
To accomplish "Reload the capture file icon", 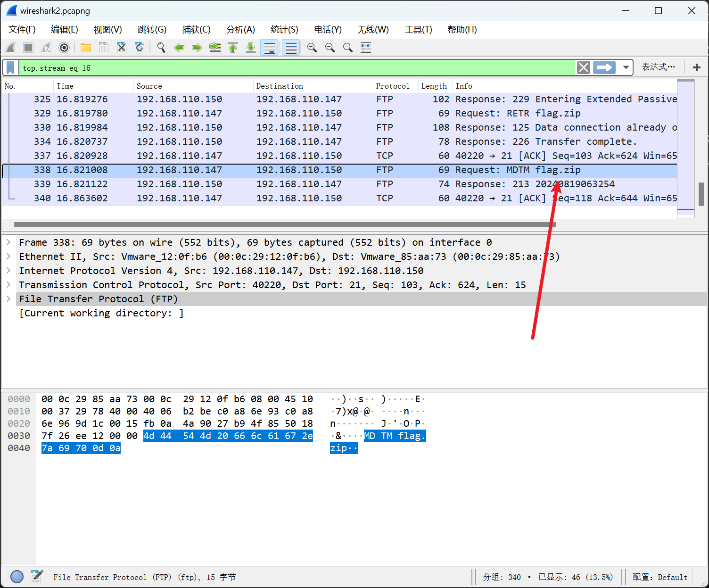I will point(140,48).
